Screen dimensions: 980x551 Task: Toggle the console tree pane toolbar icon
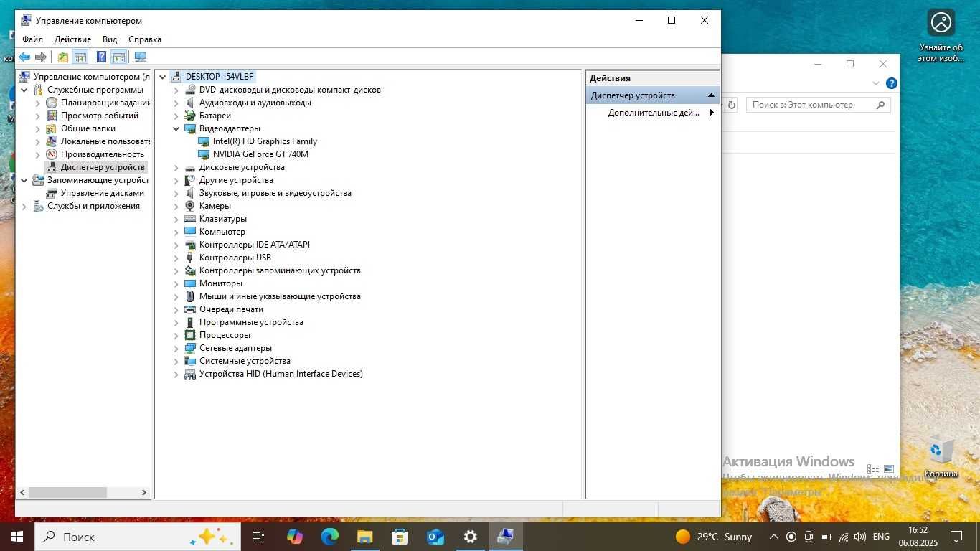point(80,57)
